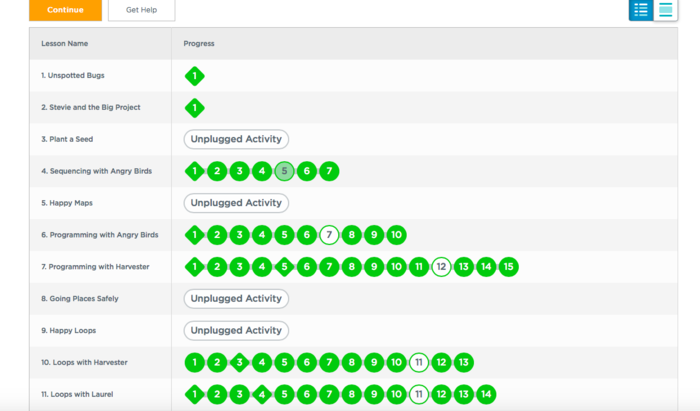
Task: Open Unspotted Bugs level 1 diamond
Action: [x=194, y=76]
